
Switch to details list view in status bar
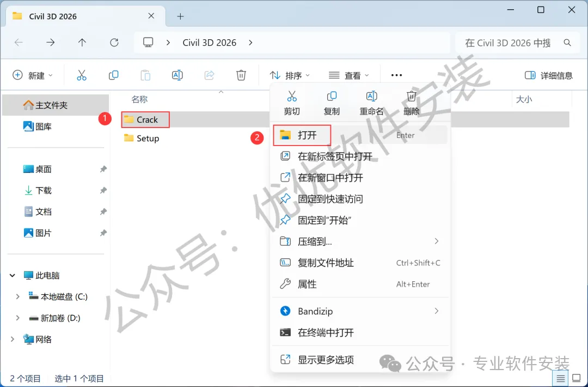561,378
